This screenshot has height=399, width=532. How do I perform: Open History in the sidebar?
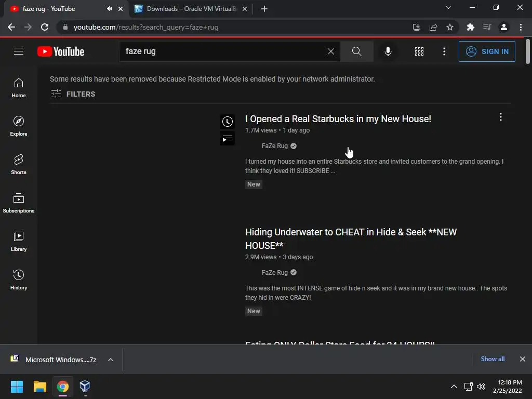pyautogui.click(x=19, y=280)
